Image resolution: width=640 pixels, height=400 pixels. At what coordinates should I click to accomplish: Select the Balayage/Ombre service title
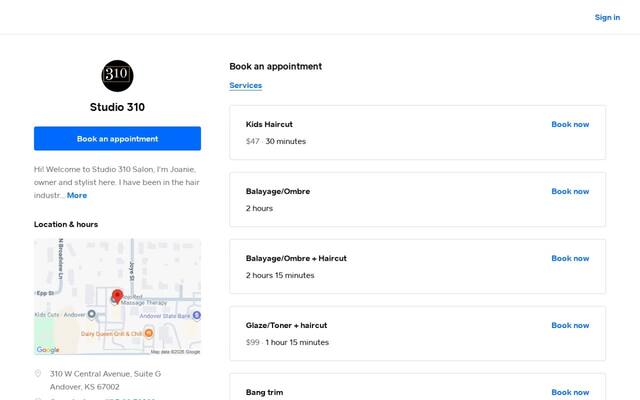pyautogui.click(x=278, y=191)
